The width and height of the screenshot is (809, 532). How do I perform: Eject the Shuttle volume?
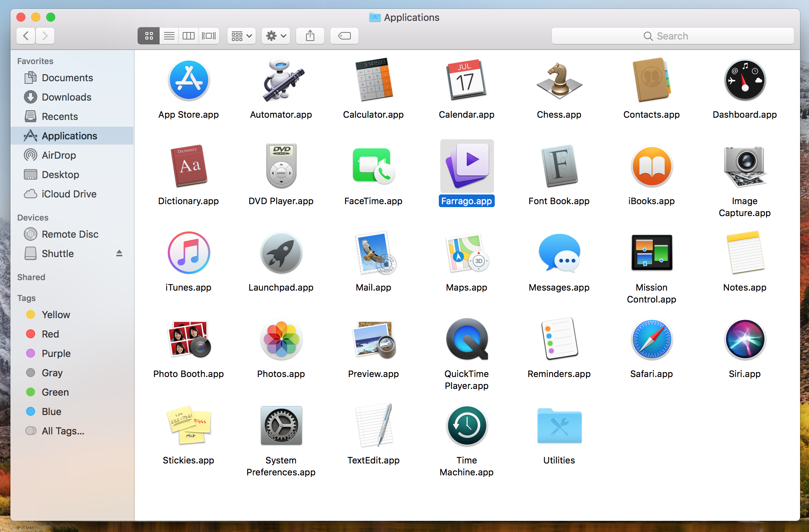pyautogui.click(x=119, y=253)
